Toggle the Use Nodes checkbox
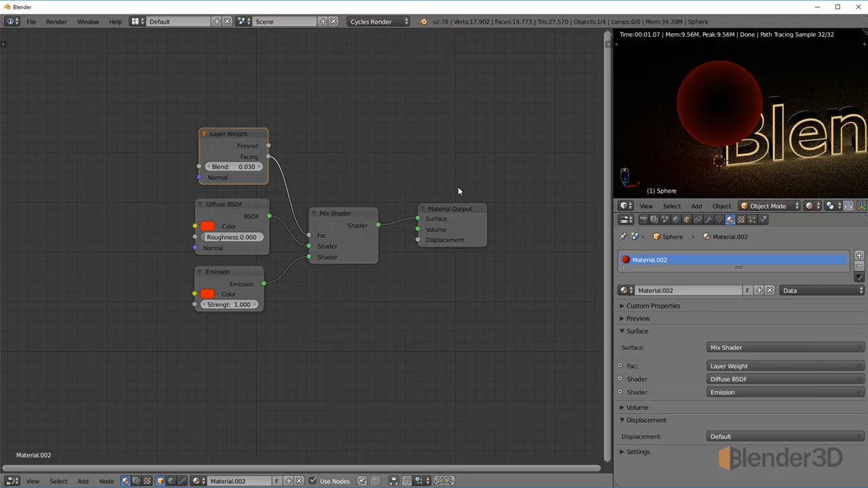Image resolution: width=868 pixels, height=488 pixels. (313, 481)
